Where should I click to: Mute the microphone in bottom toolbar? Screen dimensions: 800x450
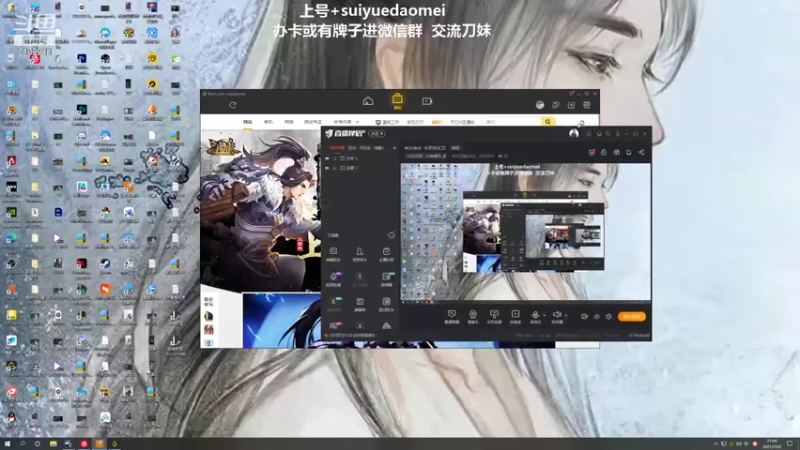click(x=535, y=316)
